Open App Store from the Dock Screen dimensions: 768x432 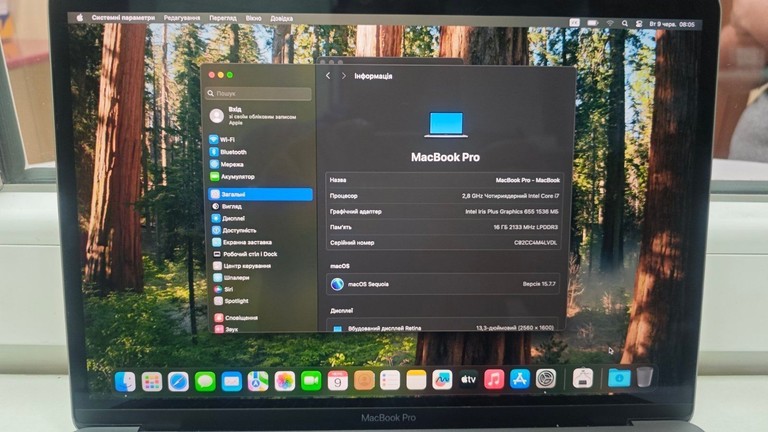[x=520, y=379]
